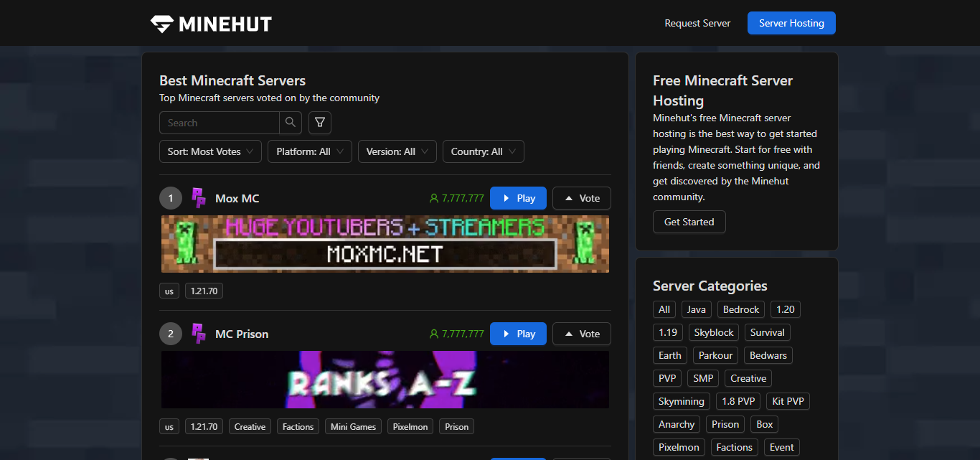Select the 1.20 category

pos(786,309)
